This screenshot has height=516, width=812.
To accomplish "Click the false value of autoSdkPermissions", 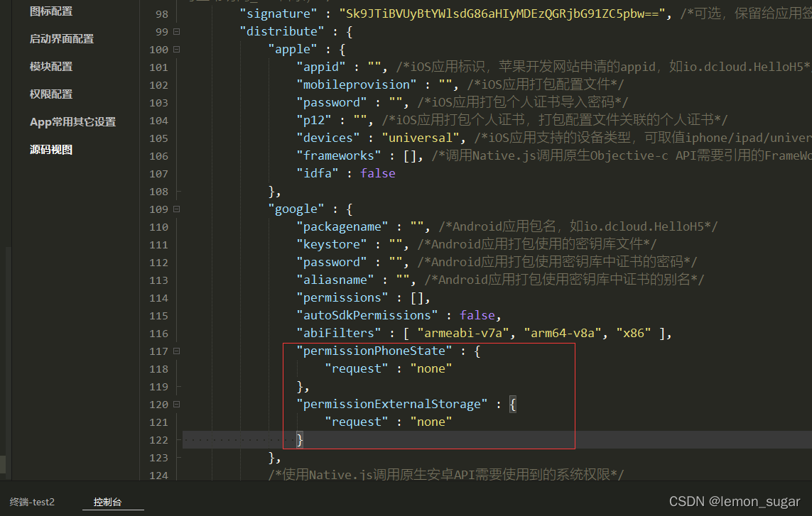I will [x=477, y=315].
